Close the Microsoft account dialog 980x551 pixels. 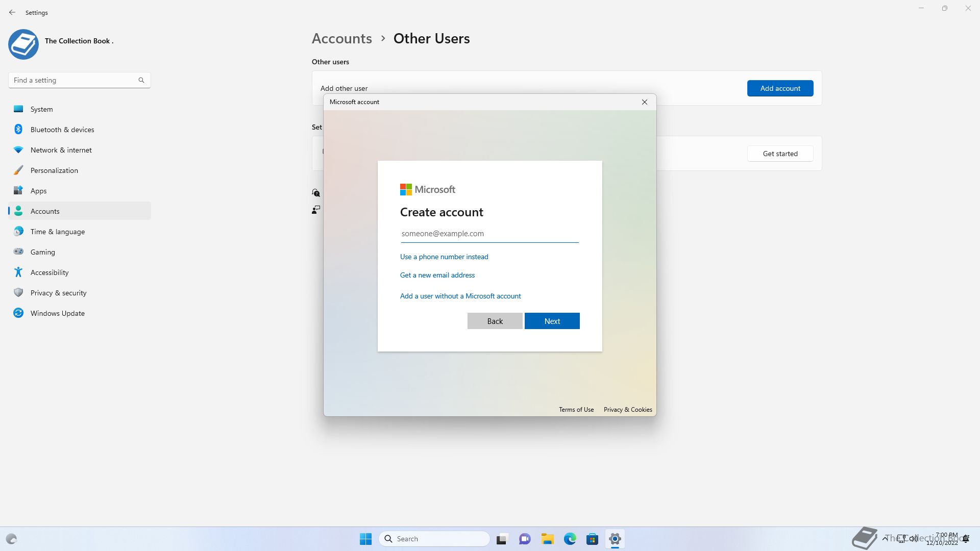[645, 102]
